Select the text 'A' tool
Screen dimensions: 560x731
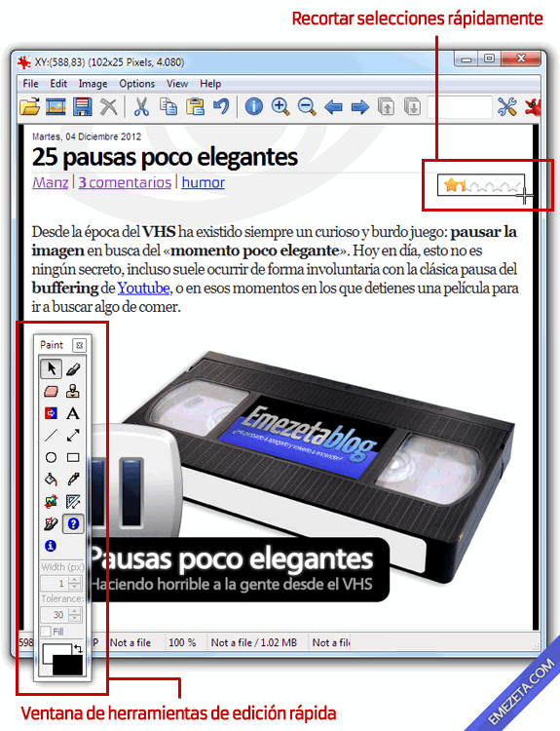click(73, 413)
